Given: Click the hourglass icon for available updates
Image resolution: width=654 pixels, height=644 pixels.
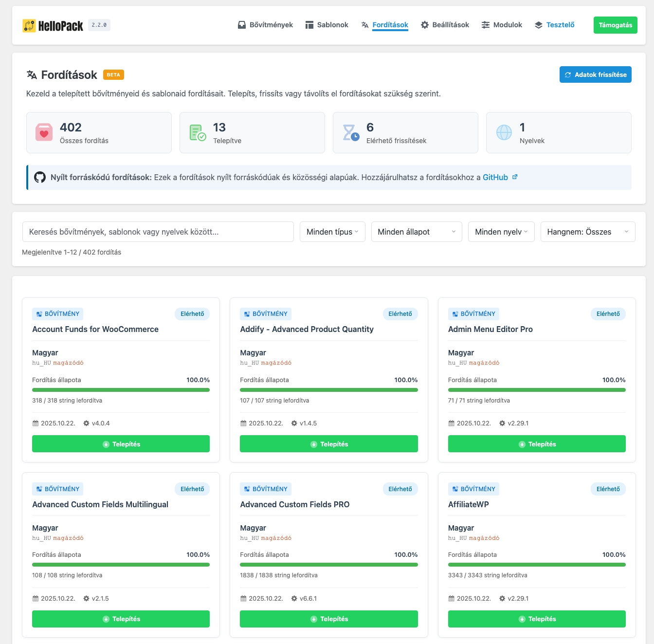Looking at the screenshot, I should 350,132.
